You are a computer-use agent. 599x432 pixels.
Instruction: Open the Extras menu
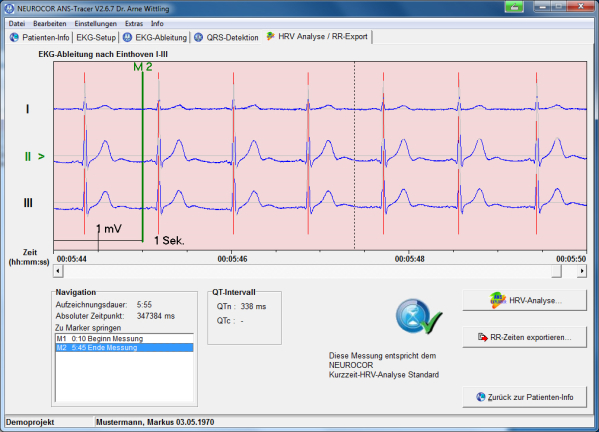coord(134,24)
